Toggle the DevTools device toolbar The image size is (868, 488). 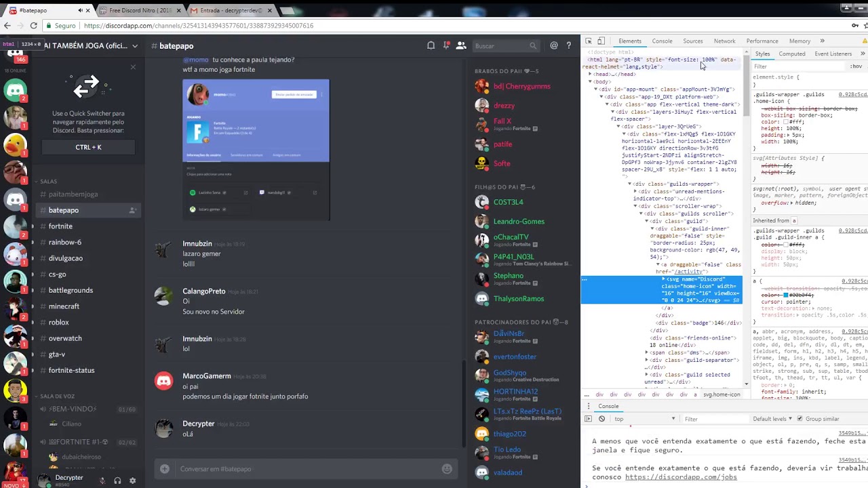(601, 41)
